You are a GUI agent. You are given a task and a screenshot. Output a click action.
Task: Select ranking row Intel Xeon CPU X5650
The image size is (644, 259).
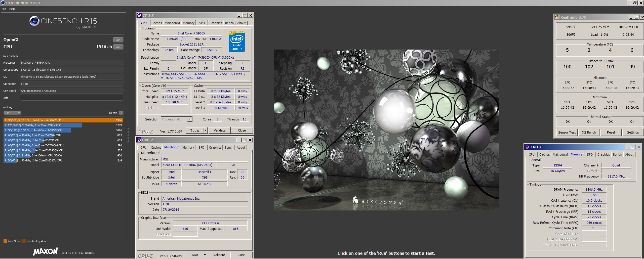point(63,125)
